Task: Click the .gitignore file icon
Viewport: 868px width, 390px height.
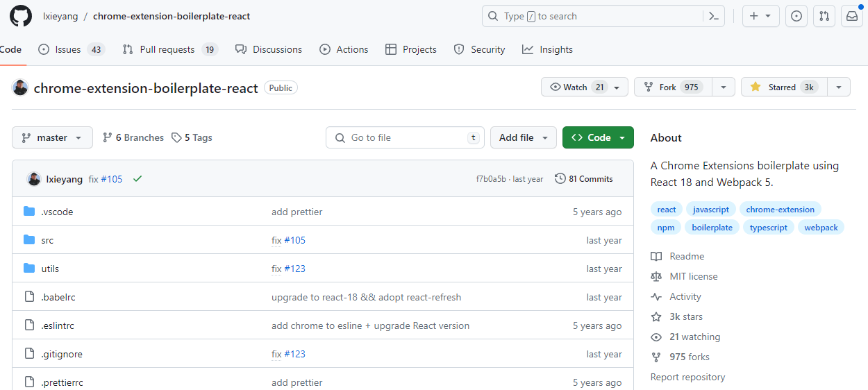Action: pos(29,354)
